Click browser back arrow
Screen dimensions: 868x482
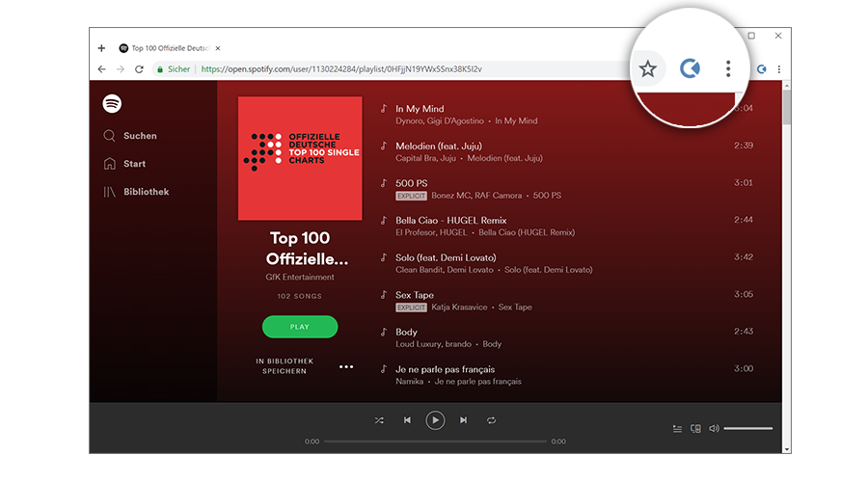[102, 69]
